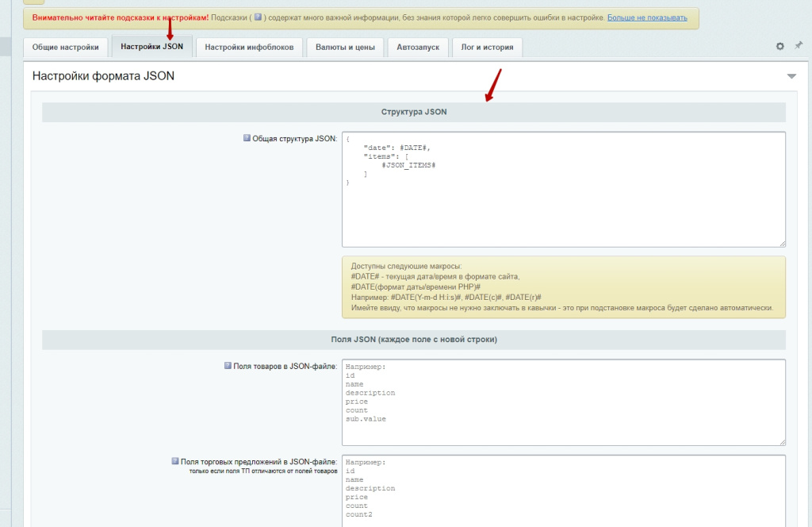Click the Доступны следующие макросы text

[x=406, y=266]
